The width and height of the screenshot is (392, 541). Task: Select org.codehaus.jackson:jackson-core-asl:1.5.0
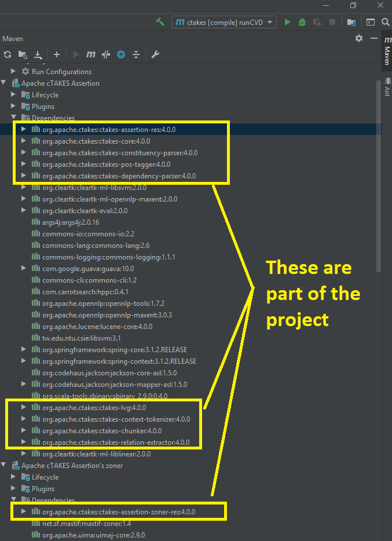[x=109, y=373]
